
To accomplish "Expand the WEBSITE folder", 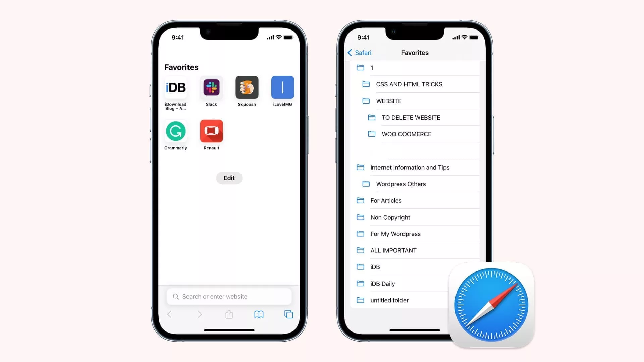I will (x=389, y=101).
